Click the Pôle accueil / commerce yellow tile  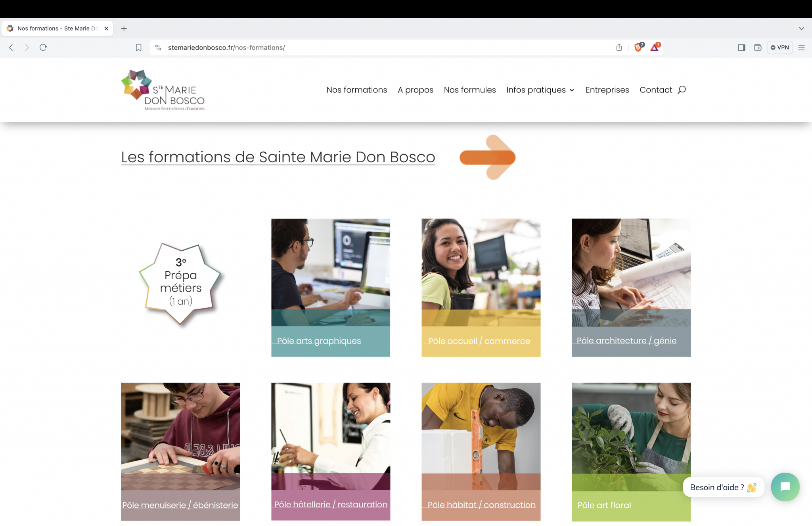(481, 288)
